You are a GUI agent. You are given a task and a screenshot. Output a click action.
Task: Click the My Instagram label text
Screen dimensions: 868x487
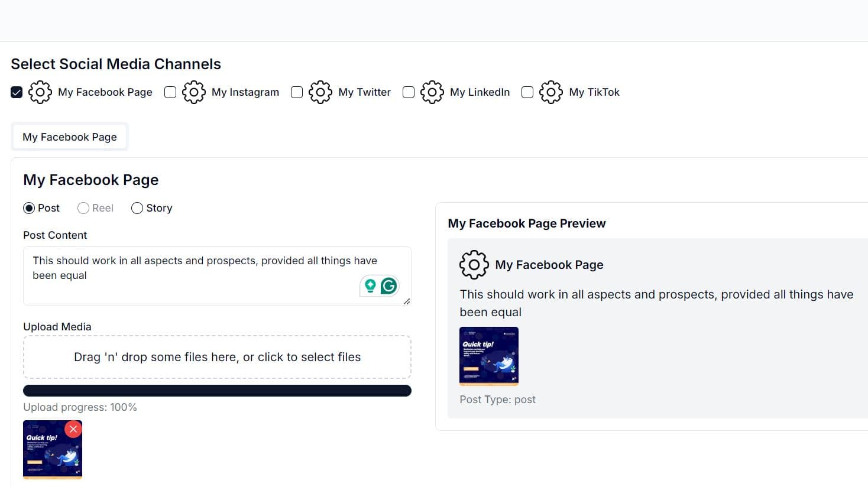[245, 92]
